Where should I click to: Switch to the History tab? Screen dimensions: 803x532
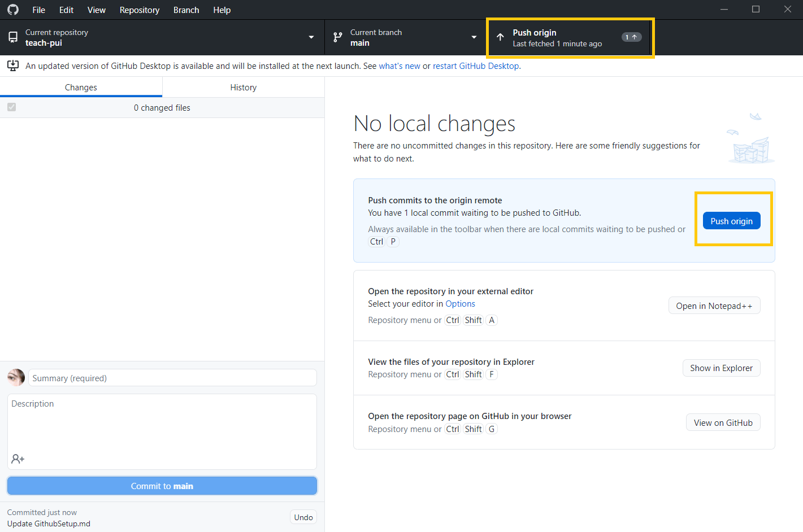coord(244,87)
